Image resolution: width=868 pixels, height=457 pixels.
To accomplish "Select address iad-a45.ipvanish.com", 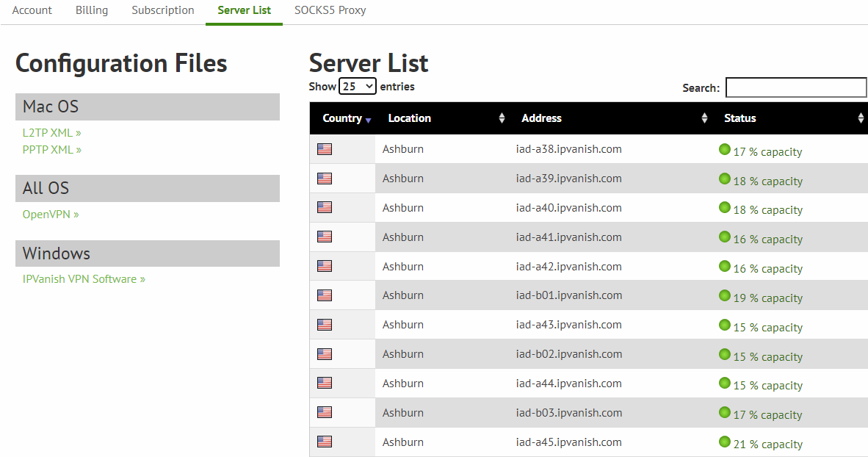I will tap(568, 442).
